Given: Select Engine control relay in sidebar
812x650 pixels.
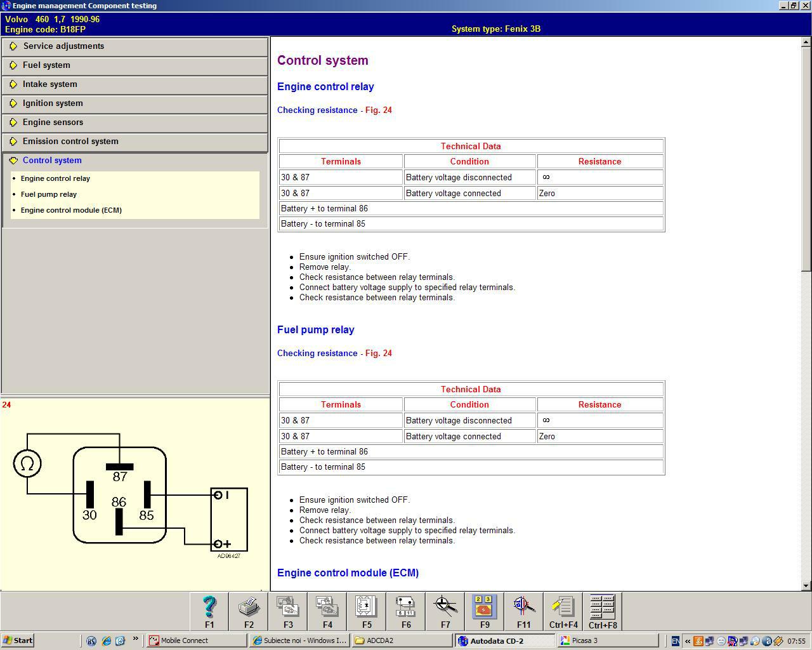Looking at the screenshot, I should click(x=55, y=178).
